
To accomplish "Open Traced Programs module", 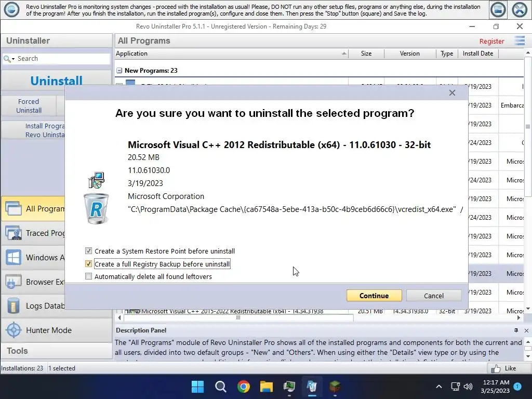I will tap(33, 233).
